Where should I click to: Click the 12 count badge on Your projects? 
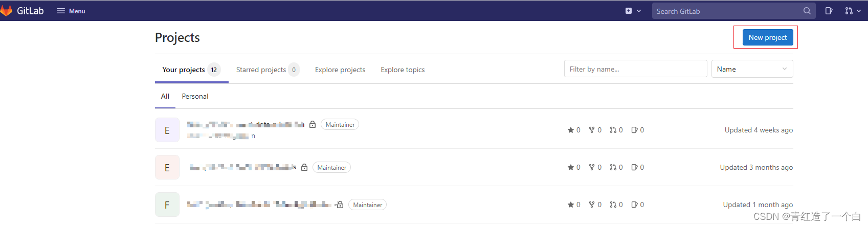(214, 70)
